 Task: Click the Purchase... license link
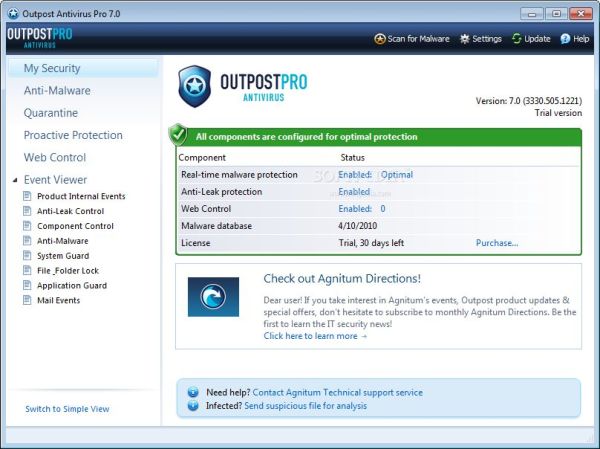pyautogui.click(x=497, y=243)
